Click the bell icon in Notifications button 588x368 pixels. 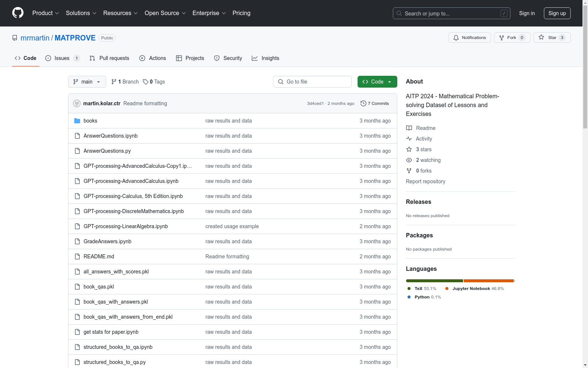coord(456,38)
